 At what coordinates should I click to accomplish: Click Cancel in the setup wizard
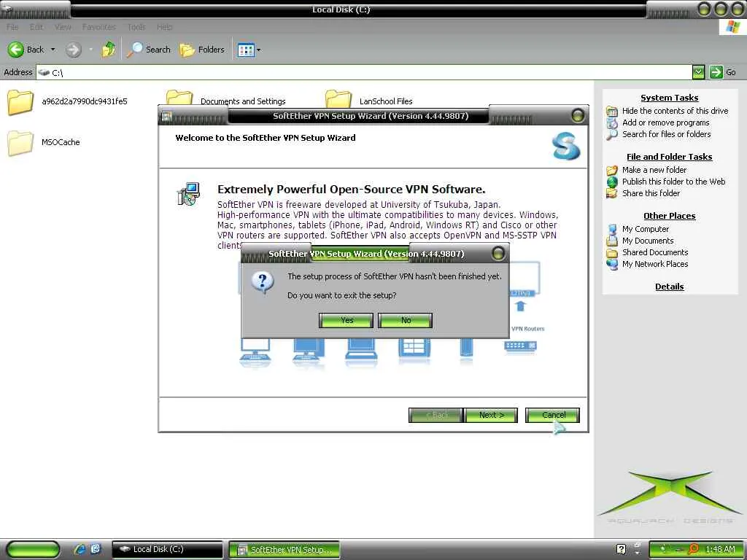553,415
